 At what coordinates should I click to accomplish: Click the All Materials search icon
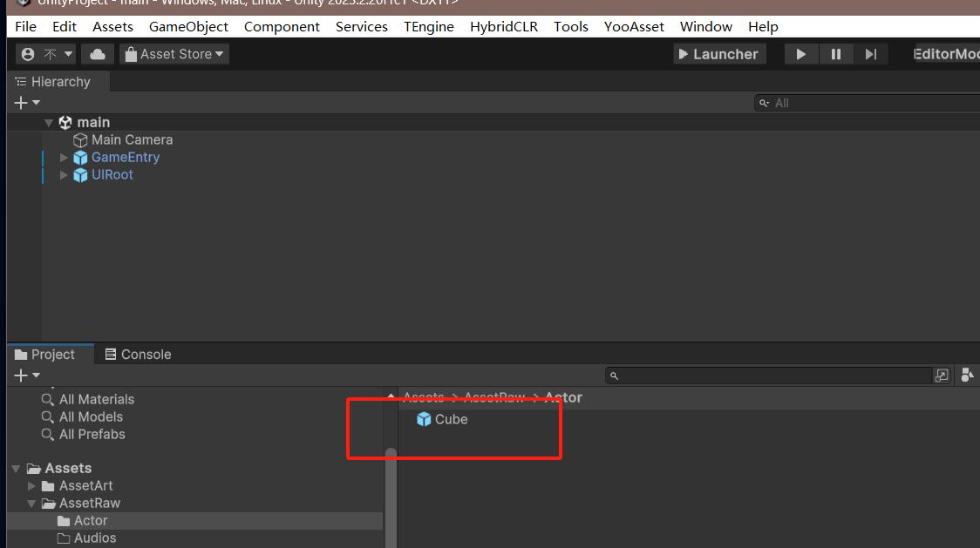[47, 399]
